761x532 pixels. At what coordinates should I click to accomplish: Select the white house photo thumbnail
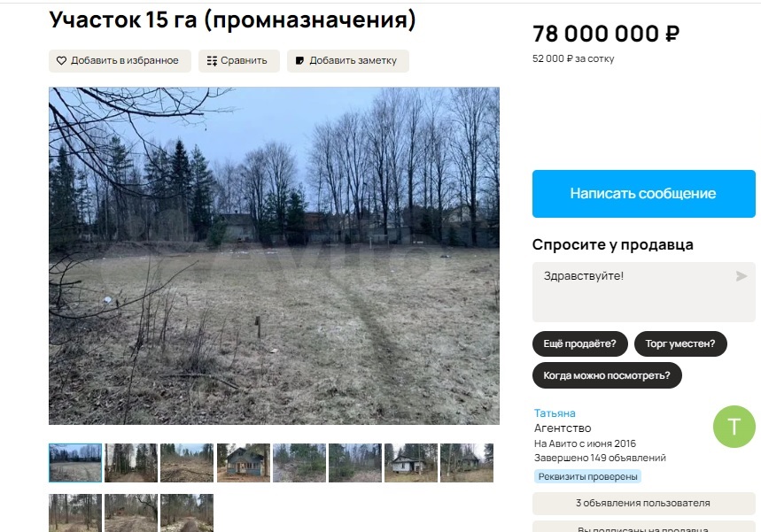[x=410, y=463]
